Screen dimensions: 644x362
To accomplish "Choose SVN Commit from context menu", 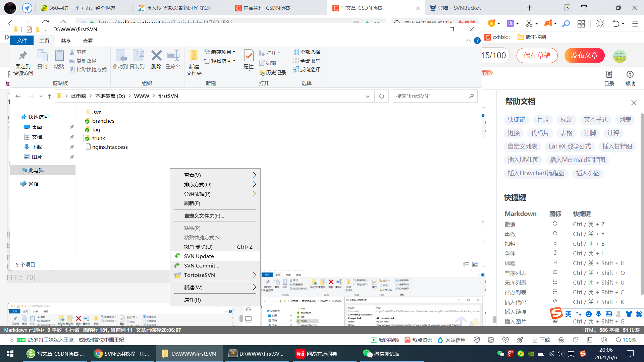I will (202, 265).
